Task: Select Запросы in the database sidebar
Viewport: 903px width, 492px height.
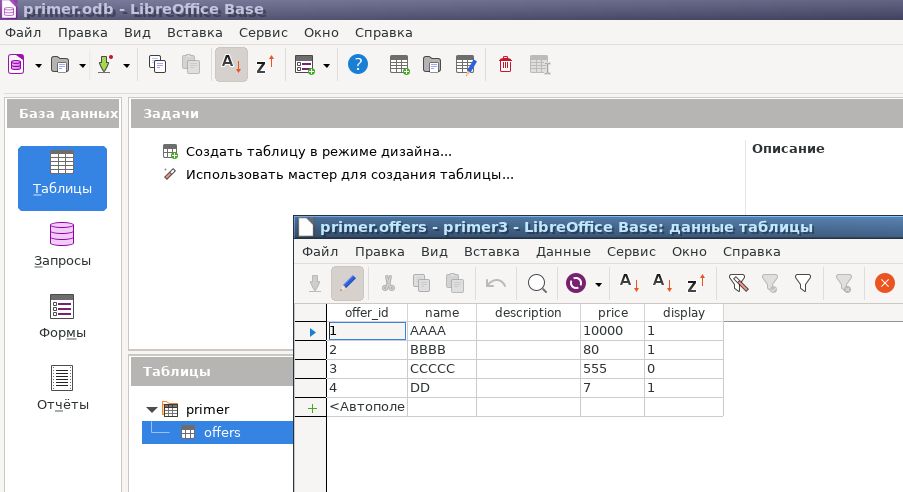Action: tap(62, 245)
